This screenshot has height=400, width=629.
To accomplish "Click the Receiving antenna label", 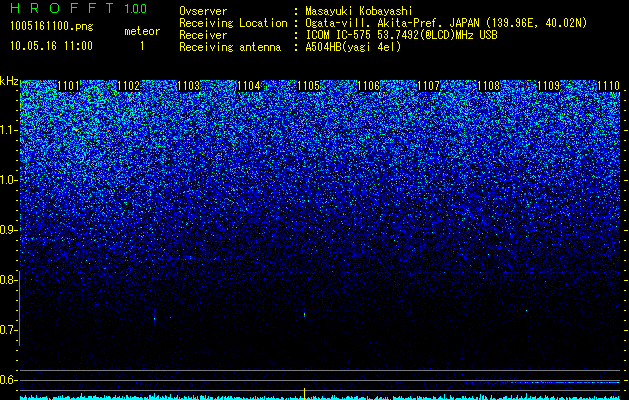I will [230, 47].
